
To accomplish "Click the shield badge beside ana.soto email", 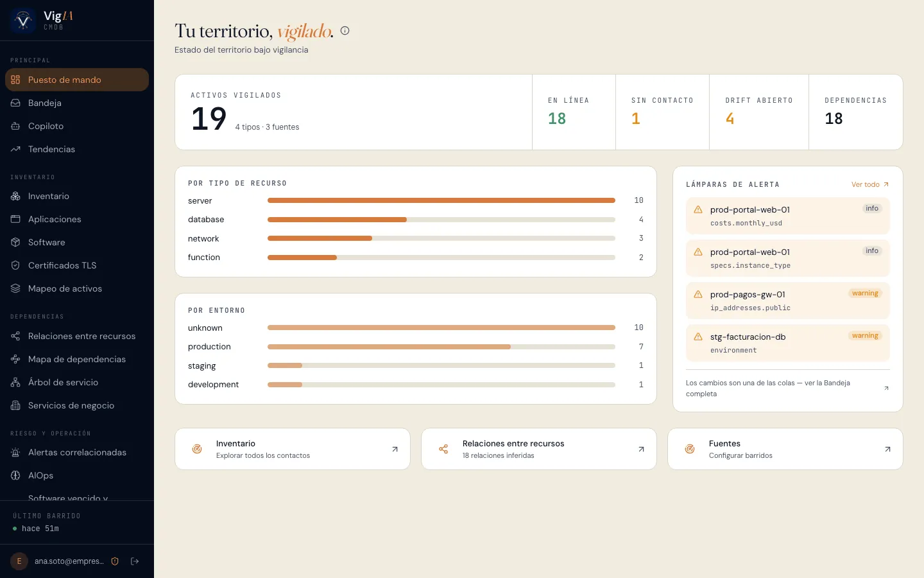I will tap(115, 561).
